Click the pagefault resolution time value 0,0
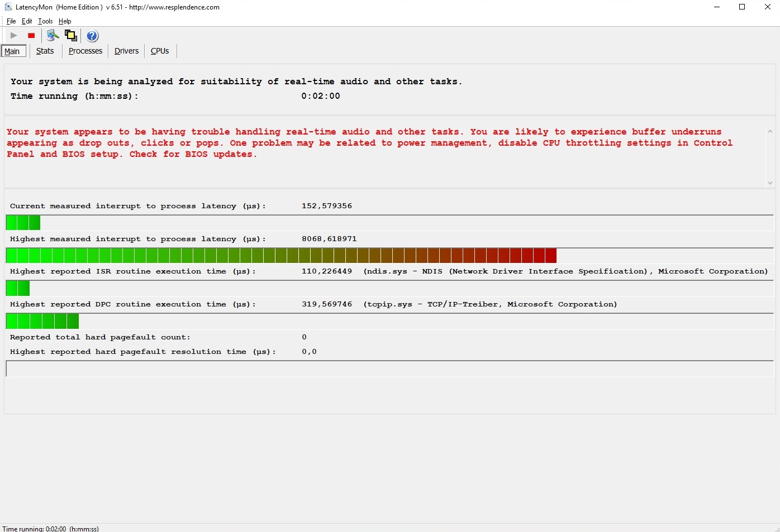Screen dimensions: 780x532 pyautogui.click(x=309, y=352)
